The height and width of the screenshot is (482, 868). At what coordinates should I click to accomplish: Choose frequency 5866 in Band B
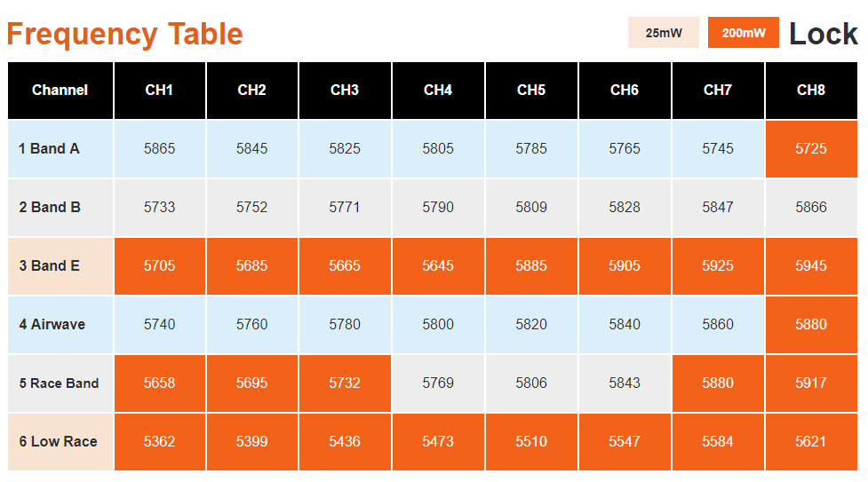[x=811, y=208]
